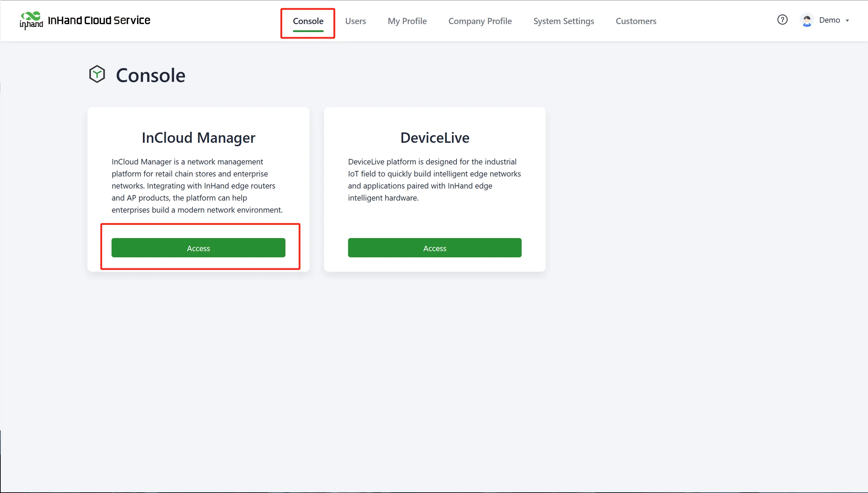Go to My Profile tab
The image size is (868, 493).
407,21
